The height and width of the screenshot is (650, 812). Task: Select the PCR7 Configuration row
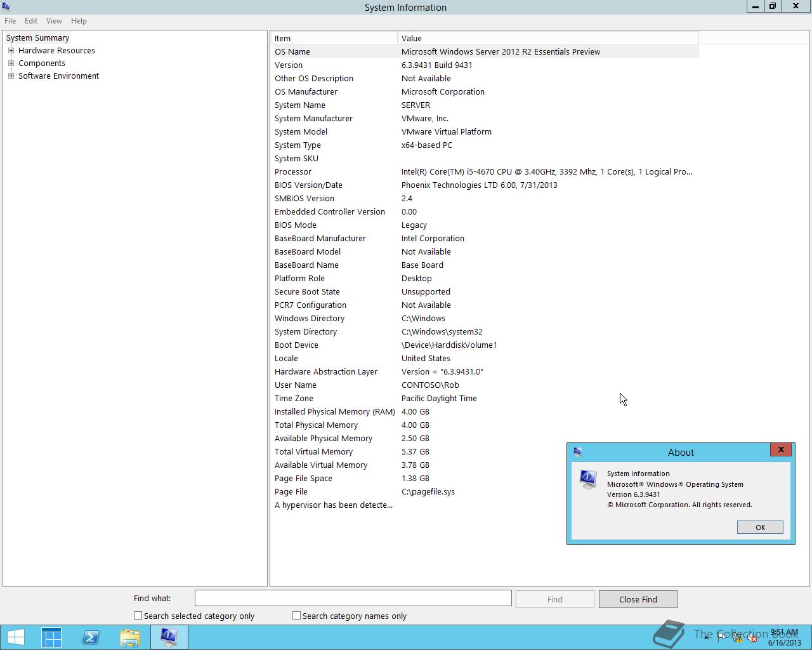pos(485,305)
